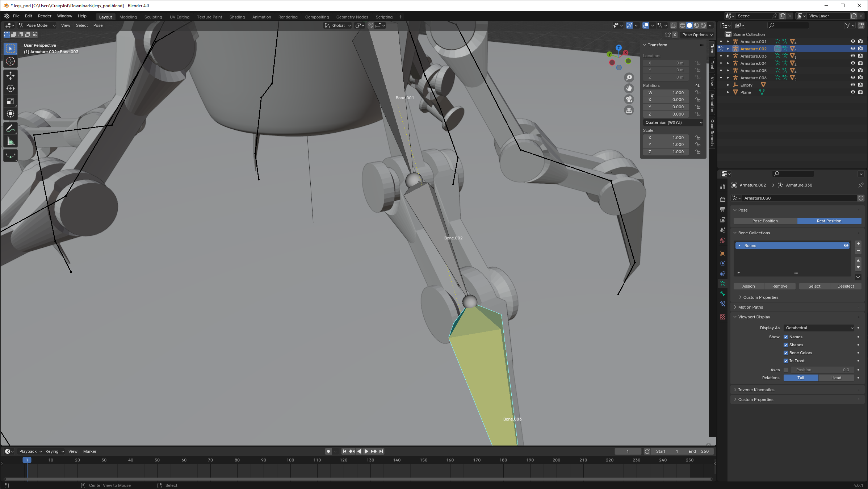
Task: Click the Select Box tool
Action: click(x=10, y=49)
